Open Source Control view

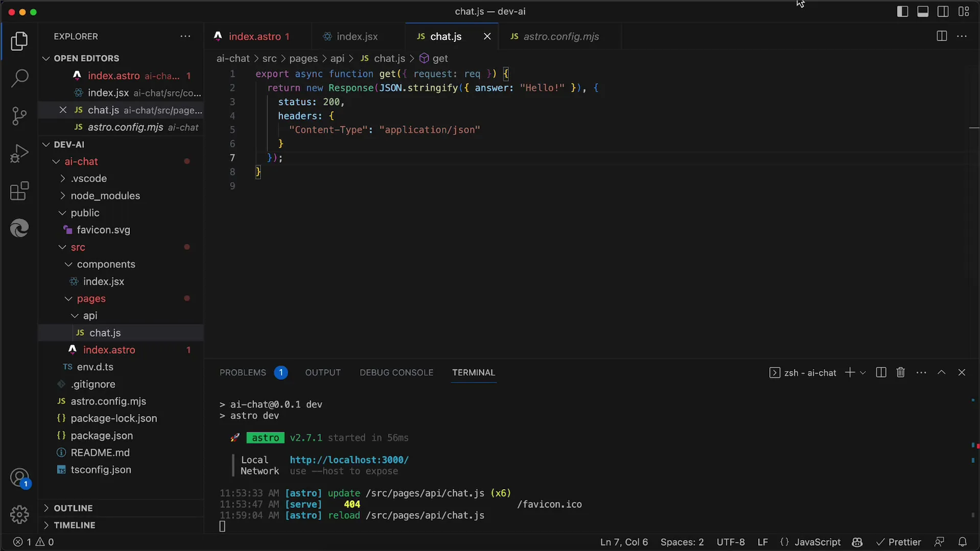tap(19, 116)
